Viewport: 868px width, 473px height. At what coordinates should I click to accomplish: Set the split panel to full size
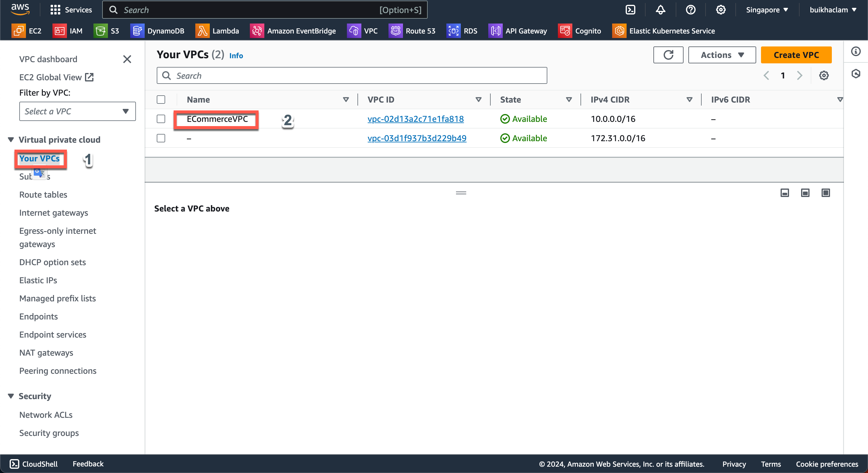[826, 193]
